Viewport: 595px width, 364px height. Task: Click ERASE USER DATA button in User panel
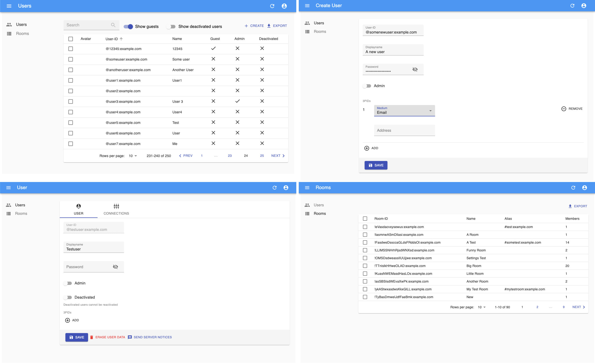pyautogui.click(x=107, y=337)
